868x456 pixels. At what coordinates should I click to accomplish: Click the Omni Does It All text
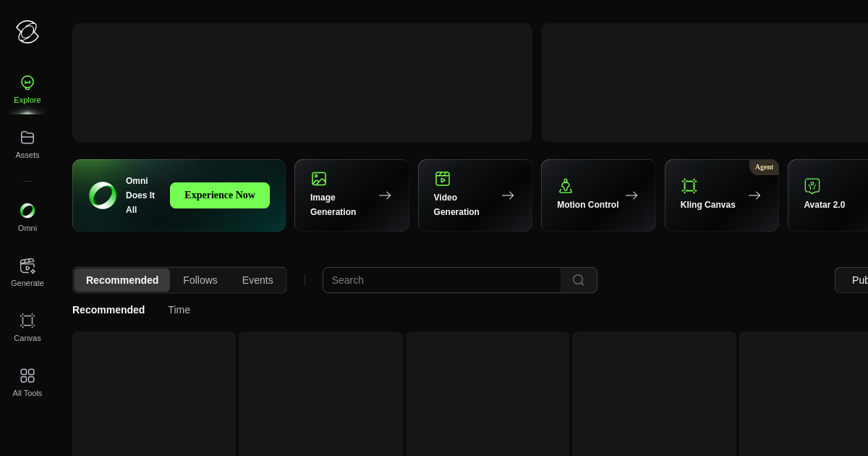coord(140,195)
